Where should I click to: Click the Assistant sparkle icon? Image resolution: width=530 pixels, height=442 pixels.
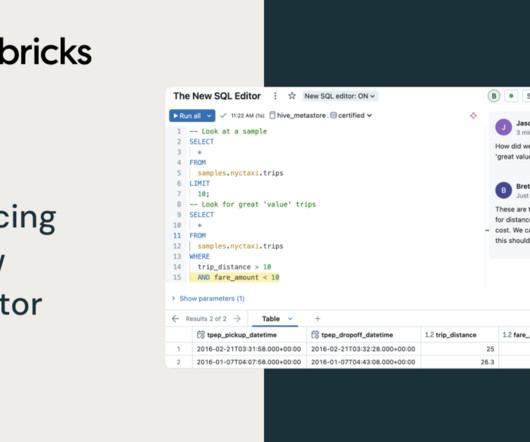[x=473, y=116]
